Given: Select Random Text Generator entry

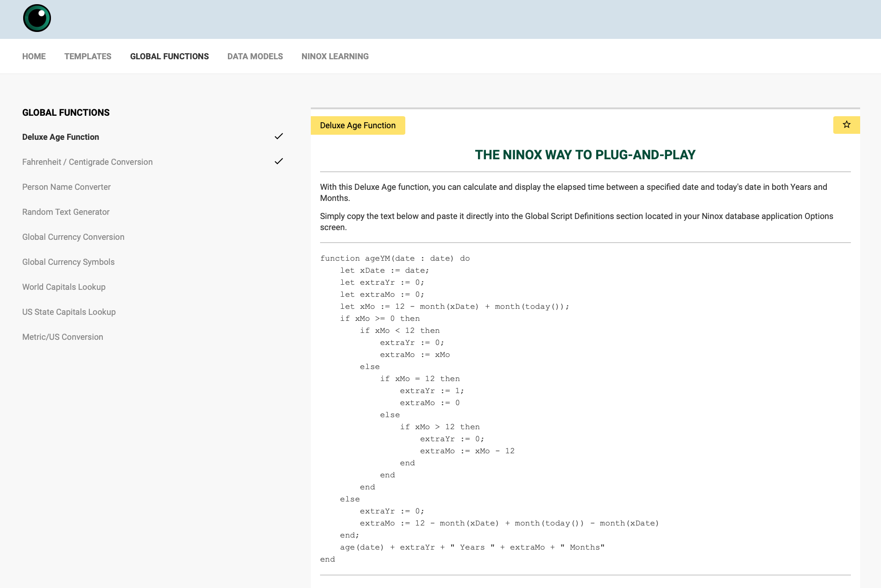Looking at the screenshot, I should pos(66,212).
